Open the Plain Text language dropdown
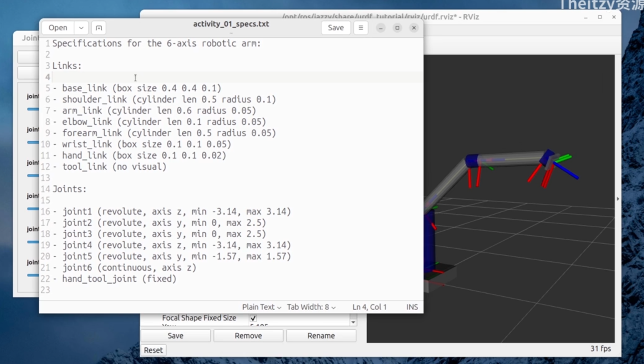Screen dimensions: 644x364 coord(261,307)
